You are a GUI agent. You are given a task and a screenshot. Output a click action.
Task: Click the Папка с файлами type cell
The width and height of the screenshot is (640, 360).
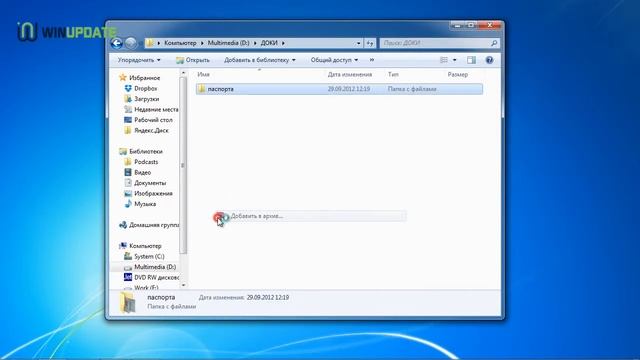[x=412, y=89]
